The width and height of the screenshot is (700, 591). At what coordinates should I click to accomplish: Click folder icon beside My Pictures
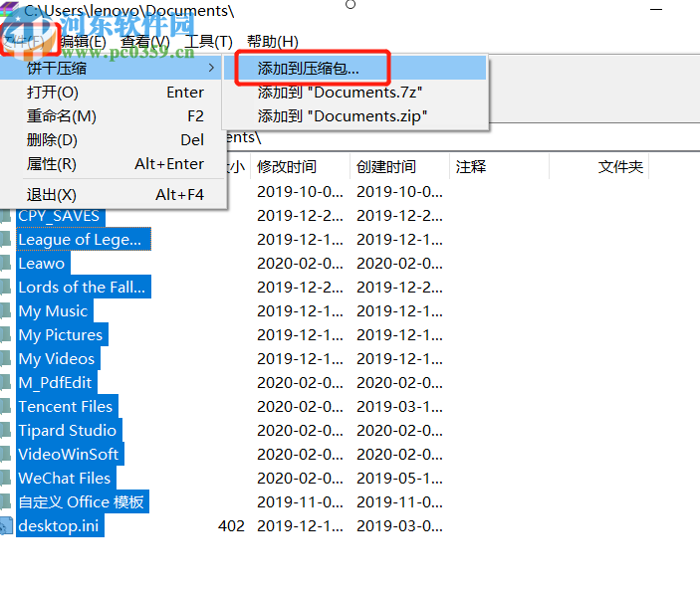[6, 334]
